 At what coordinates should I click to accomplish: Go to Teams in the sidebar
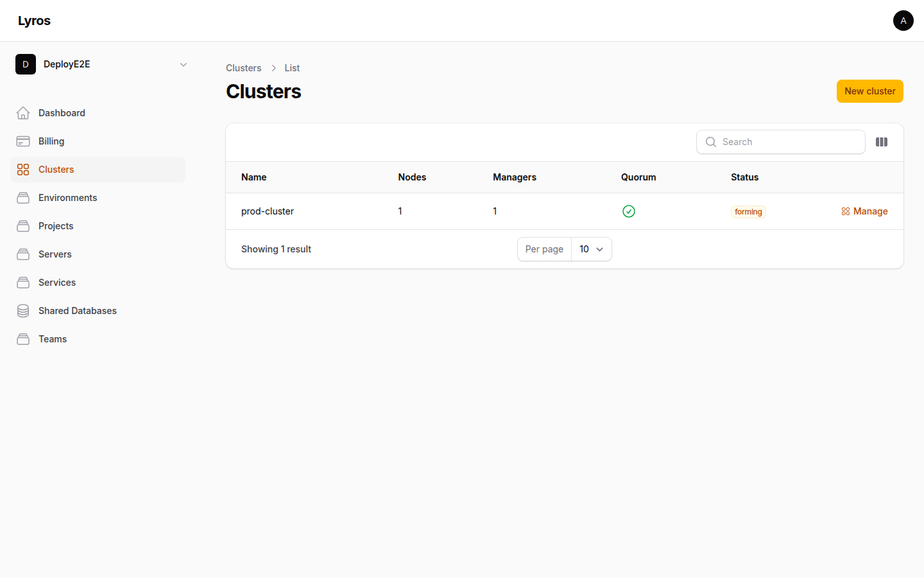98,339
